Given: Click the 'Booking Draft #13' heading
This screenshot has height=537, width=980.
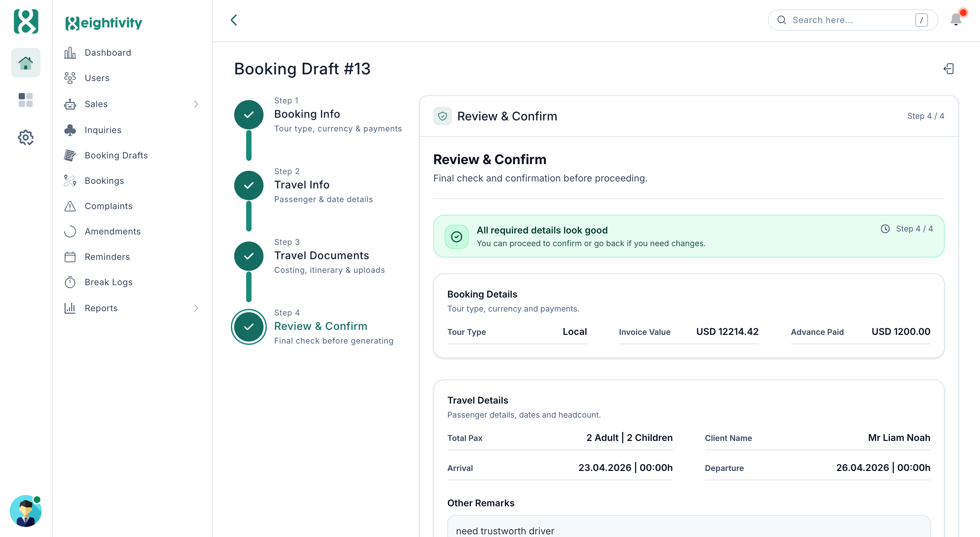Looking at the screenshot, I should click(x=302, y=69).
